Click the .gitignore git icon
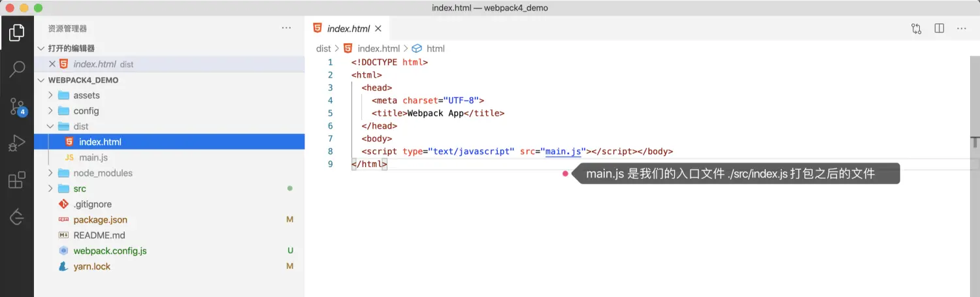This screenshot has height=297, width=980. point(63,204)
